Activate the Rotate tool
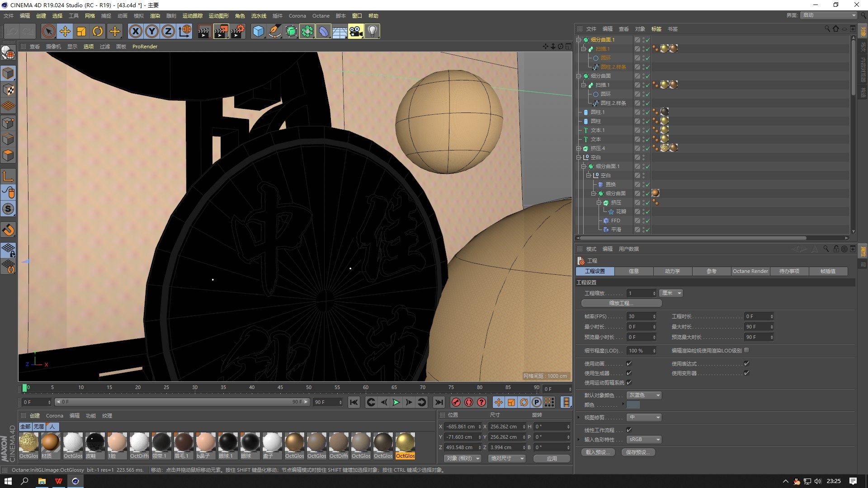 [98, 31]
